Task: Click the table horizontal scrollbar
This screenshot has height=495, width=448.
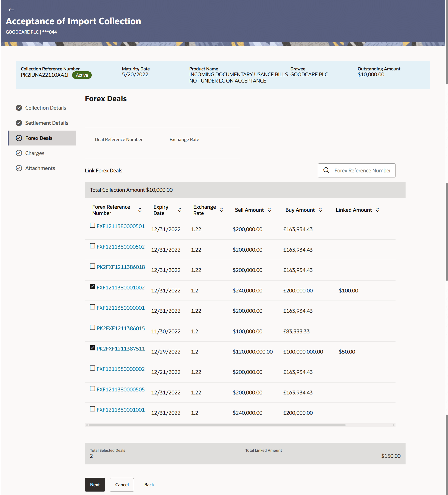Action: click(217, 425)
